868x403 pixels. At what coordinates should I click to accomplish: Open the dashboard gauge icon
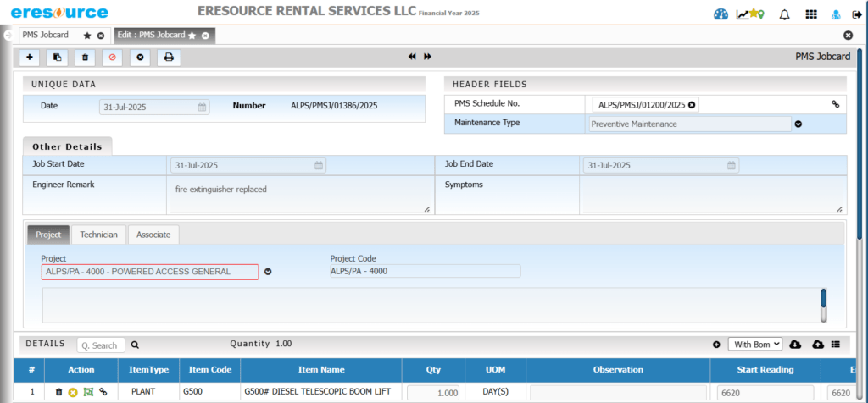[x=721, y=14]
